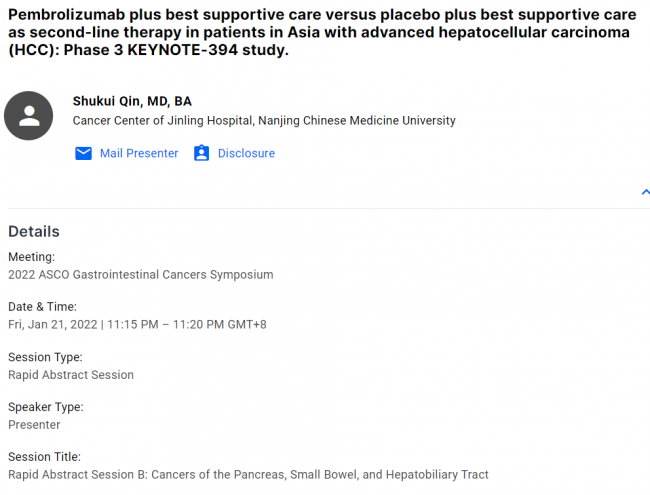650x495 pixels.
Task: Collapse the section with the up chevron
Action: coord(645,192)
